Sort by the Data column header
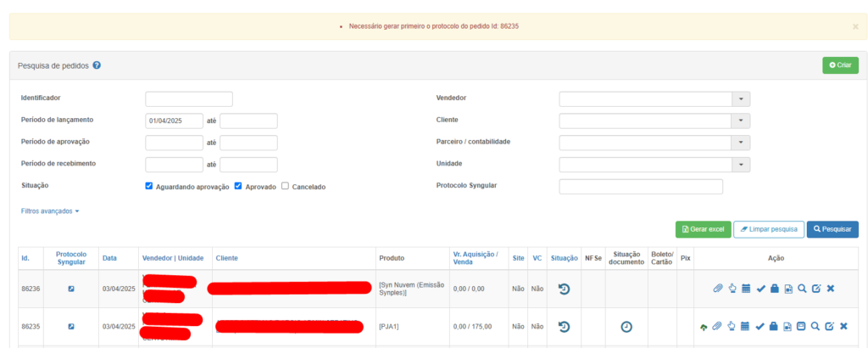This screenshot has height=348, width=868. [109, 257]
